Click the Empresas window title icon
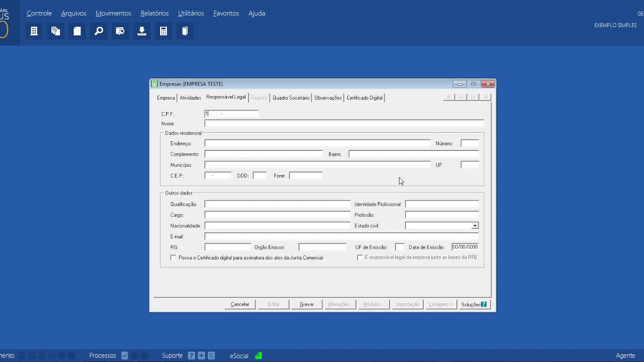The height and width of the screenshot is (362, 644). click(155, 84)
